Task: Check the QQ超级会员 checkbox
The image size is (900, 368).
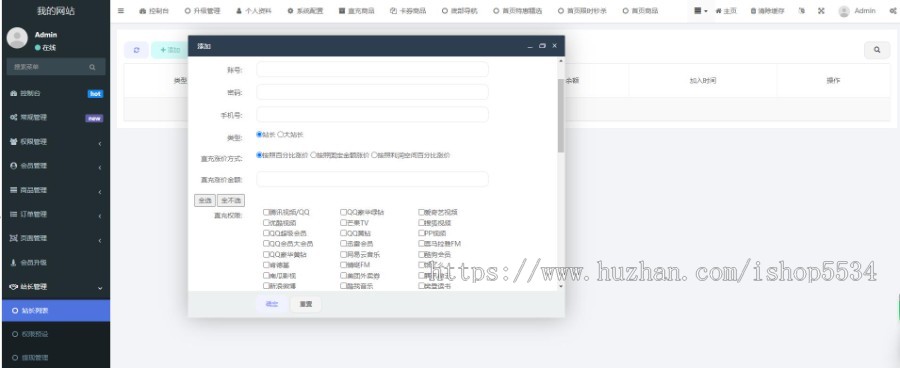Action: [266, 233]
